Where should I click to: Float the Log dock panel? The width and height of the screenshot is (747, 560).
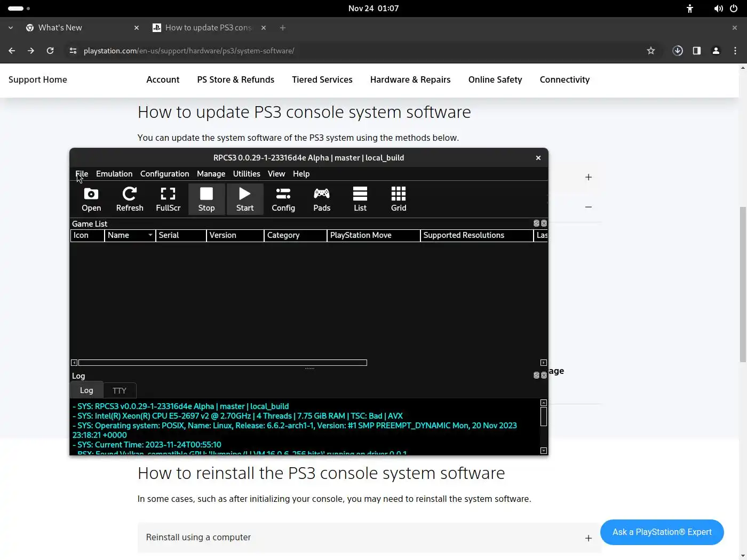(x=536, y=375)
